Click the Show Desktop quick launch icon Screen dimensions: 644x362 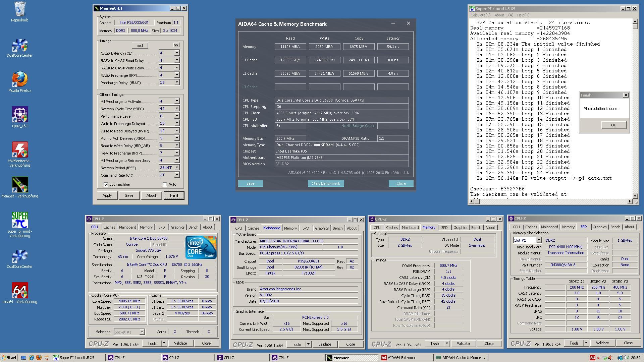[x=23, y=358]
